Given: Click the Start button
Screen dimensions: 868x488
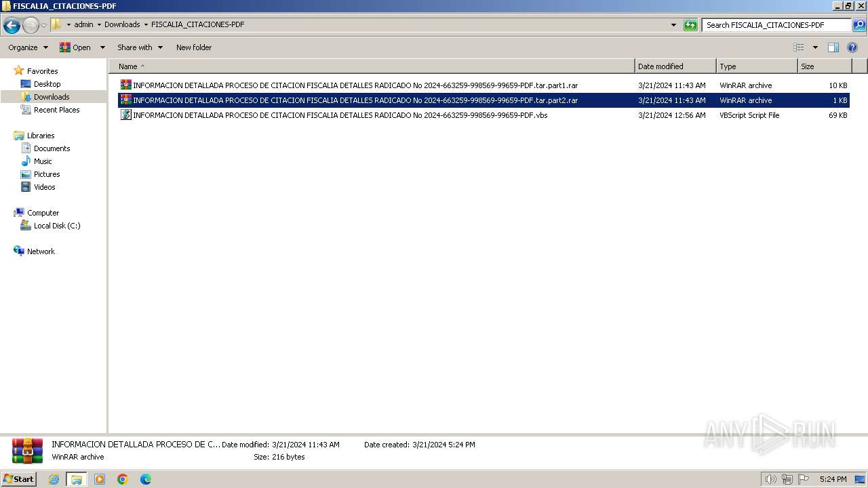Looking at the screenshot, I should (x=18, y=479).
